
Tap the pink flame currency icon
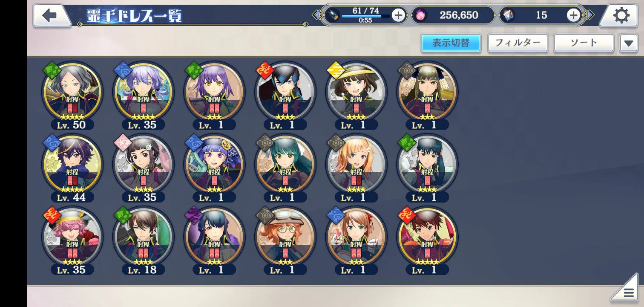click(420, 15)
